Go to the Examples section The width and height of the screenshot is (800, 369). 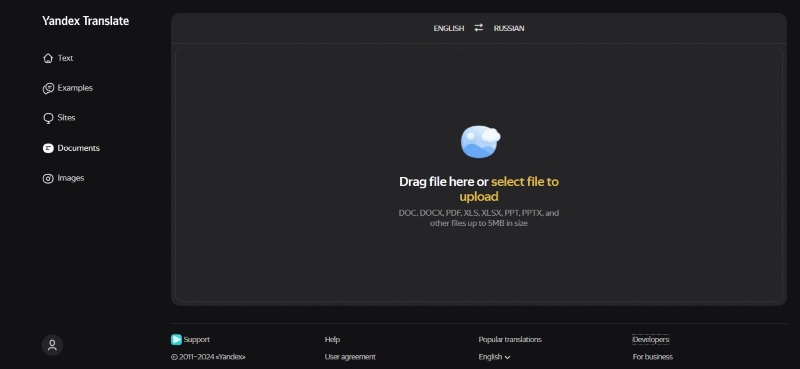[75, 88]
